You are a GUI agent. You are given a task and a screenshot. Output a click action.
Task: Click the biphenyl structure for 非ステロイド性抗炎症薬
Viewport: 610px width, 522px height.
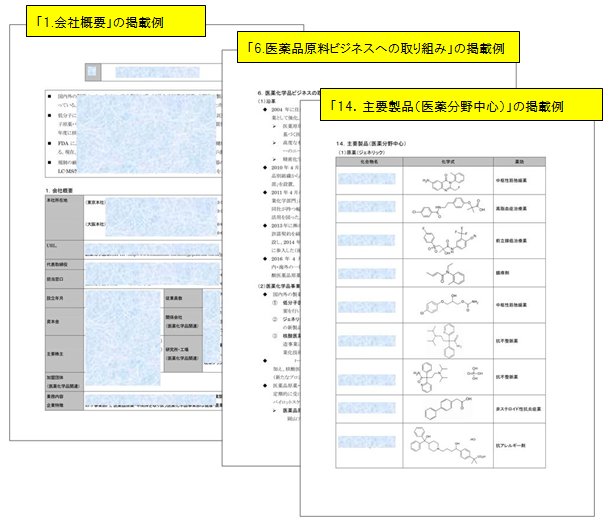[x=446, y=408]
